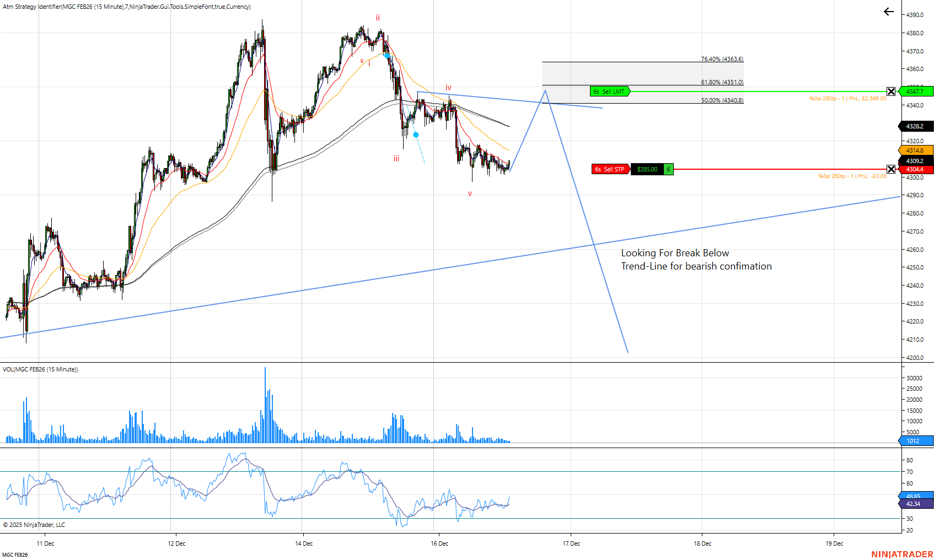Image resolution: width=934 pixels, height=560 pixels.
Task: Click the red 4304.4 stop price marker
Action: [915, 169]
